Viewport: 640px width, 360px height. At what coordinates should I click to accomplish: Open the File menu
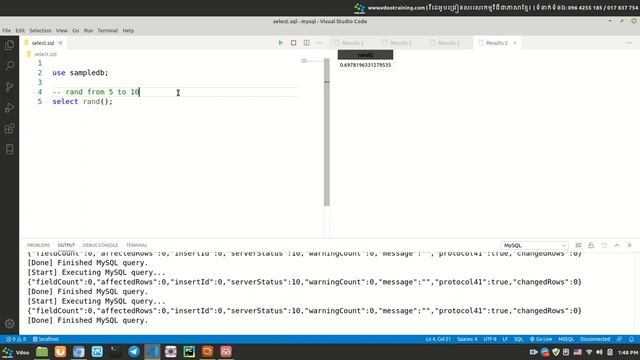[x=7, y=31]
